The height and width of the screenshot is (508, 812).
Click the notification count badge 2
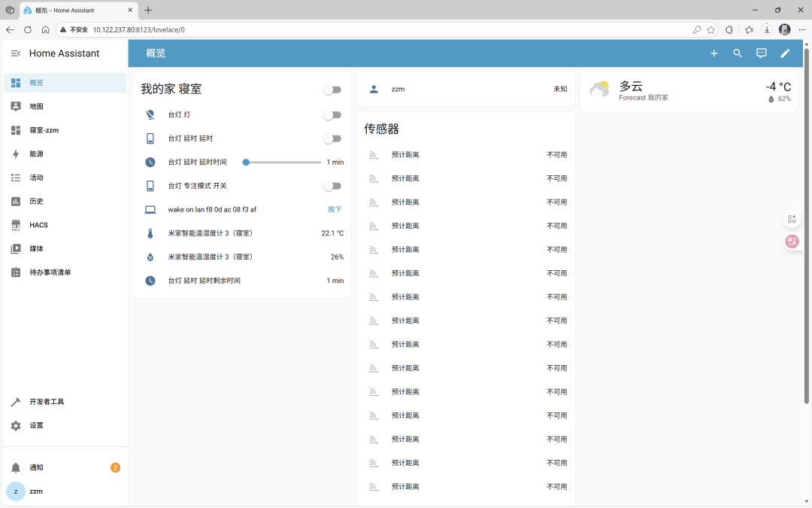pos(115,467)
